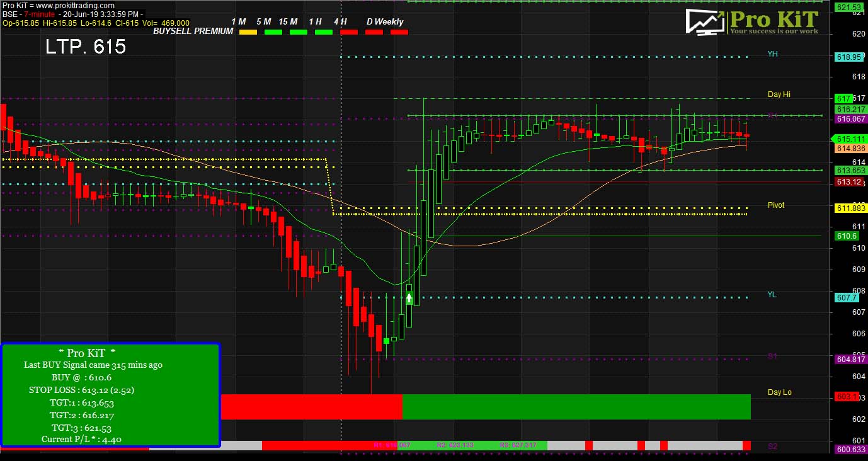
Task: Select the D Weekly timeframe label
Action: [385, 21]
